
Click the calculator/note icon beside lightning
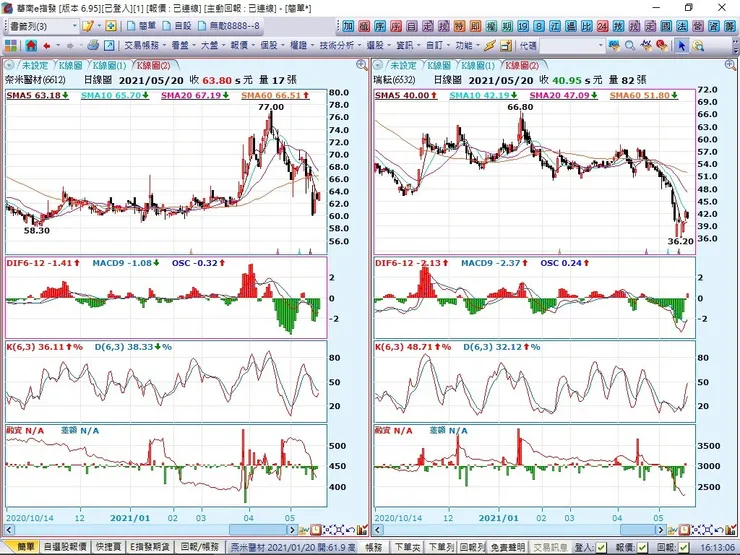click(506, 46)
